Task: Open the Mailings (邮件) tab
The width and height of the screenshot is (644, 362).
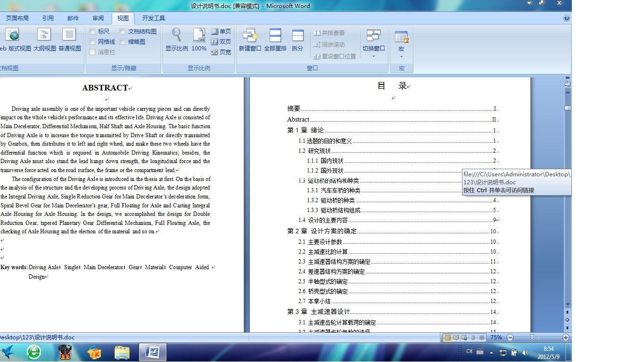Action: [73, 18]
